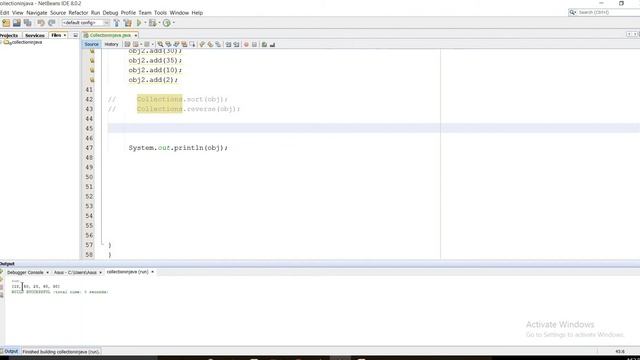This screenshot has height=360, width=640.
Task: Click the Uncomment editor toolbar icon
Action: tap(272, 44)
